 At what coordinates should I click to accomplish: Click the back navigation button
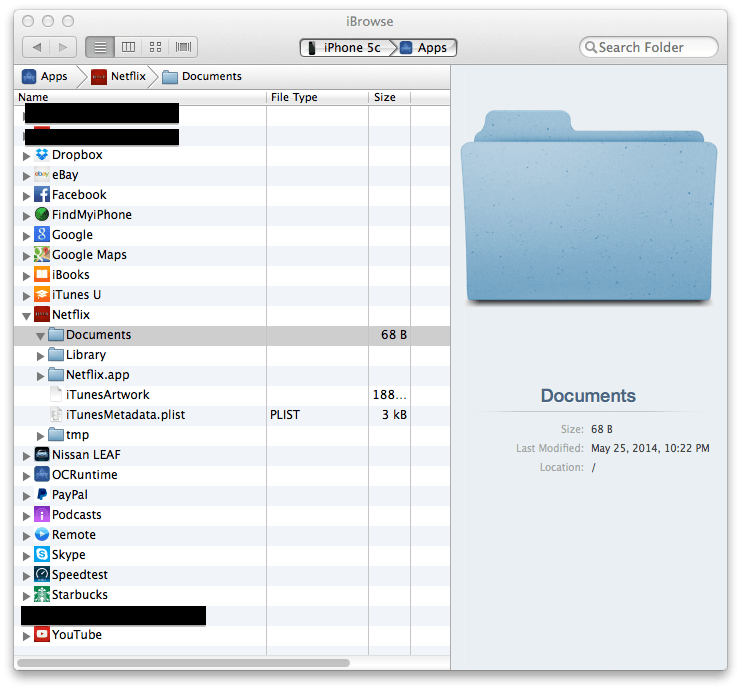tap(37, 47)
